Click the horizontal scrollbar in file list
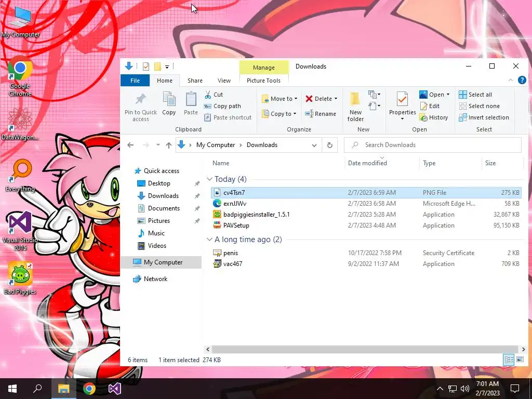The height and width of the screenshot is (399, 532). [x=364, y=349]
